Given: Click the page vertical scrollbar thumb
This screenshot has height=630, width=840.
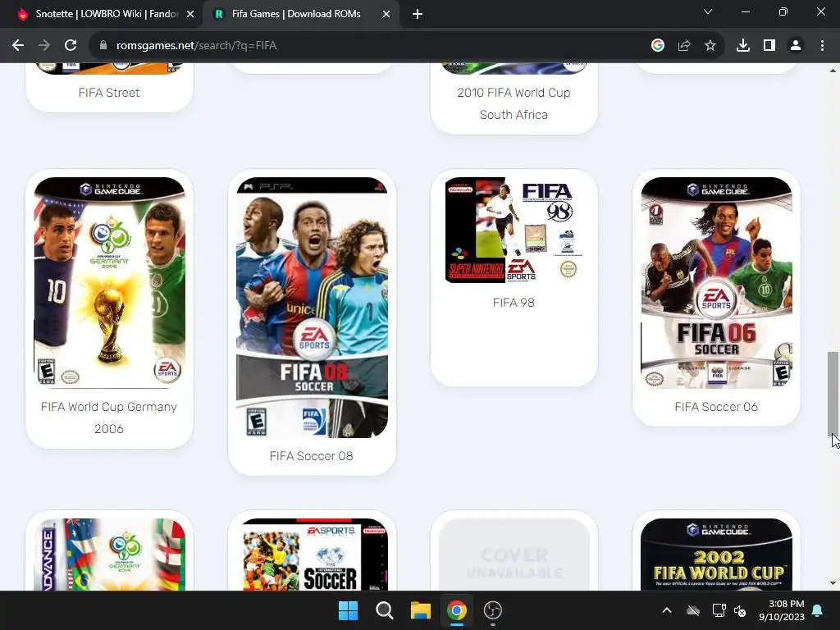Looking at the screenshot, I should 833,393.
